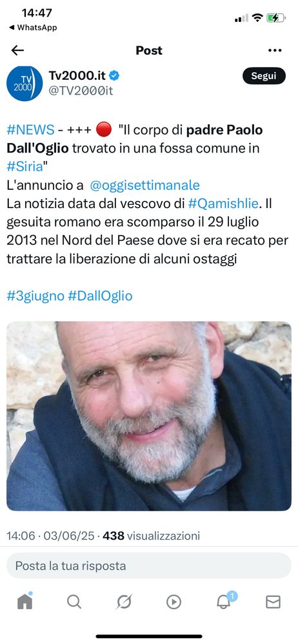Open the #NEWS hashtag
The image size is (298, 644).
[30, 130]
